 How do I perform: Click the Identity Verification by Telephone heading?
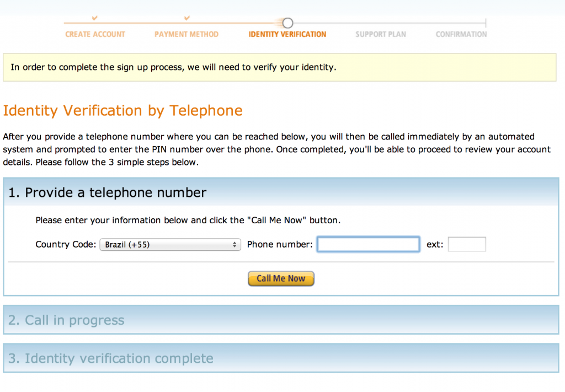click(123, 110)
